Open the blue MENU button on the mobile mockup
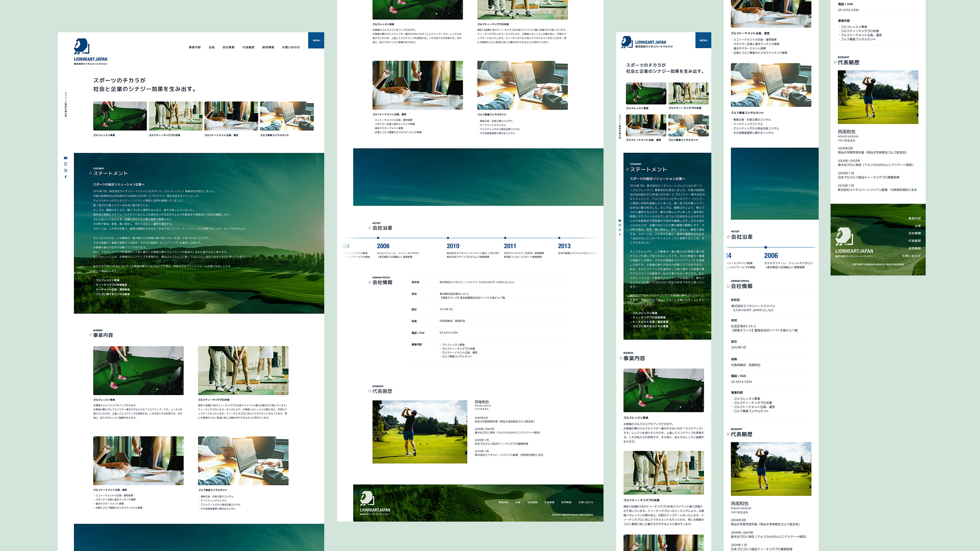This screenshot has width=980, height=551. [703, 40]
